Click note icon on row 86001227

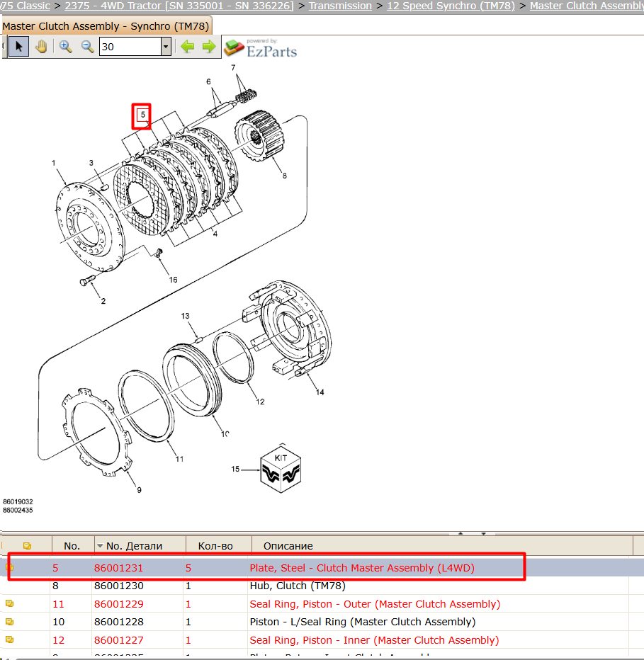click(x=9, y=639)
